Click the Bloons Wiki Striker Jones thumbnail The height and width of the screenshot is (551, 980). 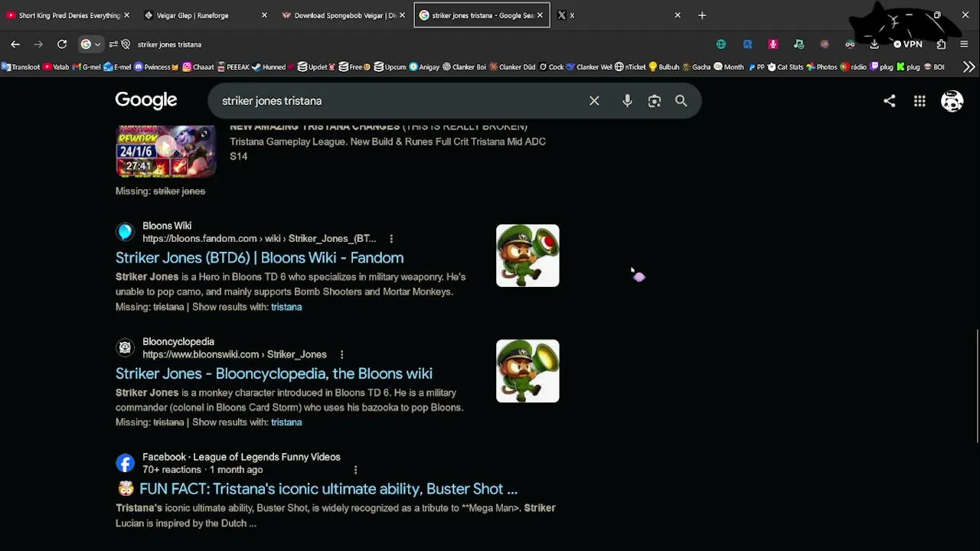pyautogui.click(x=528, y=256)
